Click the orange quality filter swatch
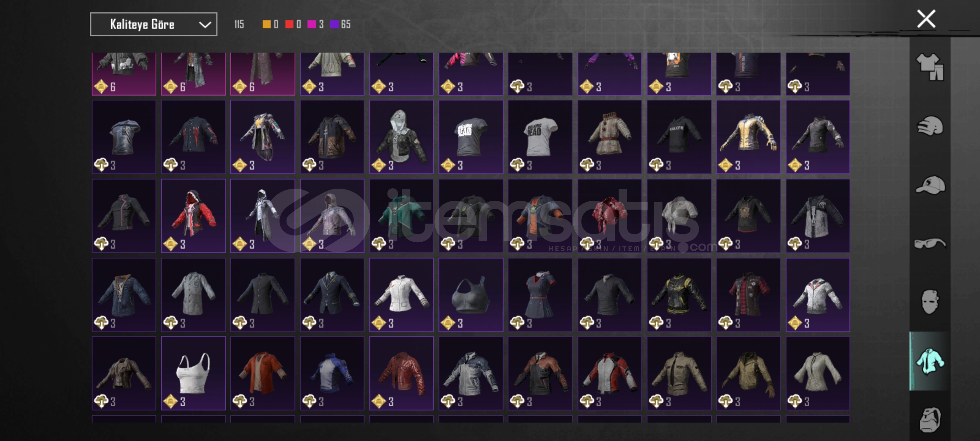 (266, 24)
